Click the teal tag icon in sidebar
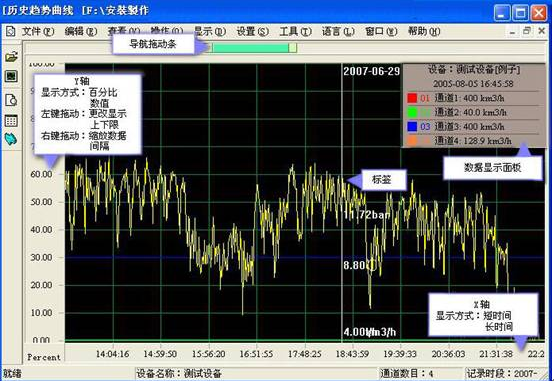 coord(11,139)
